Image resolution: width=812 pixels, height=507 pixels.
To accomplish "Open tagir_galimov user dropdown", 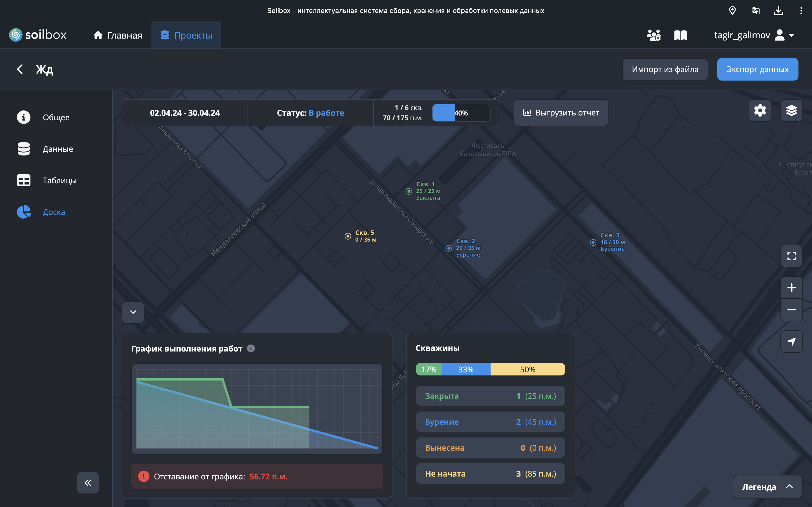I will click(x=754, y=35).
